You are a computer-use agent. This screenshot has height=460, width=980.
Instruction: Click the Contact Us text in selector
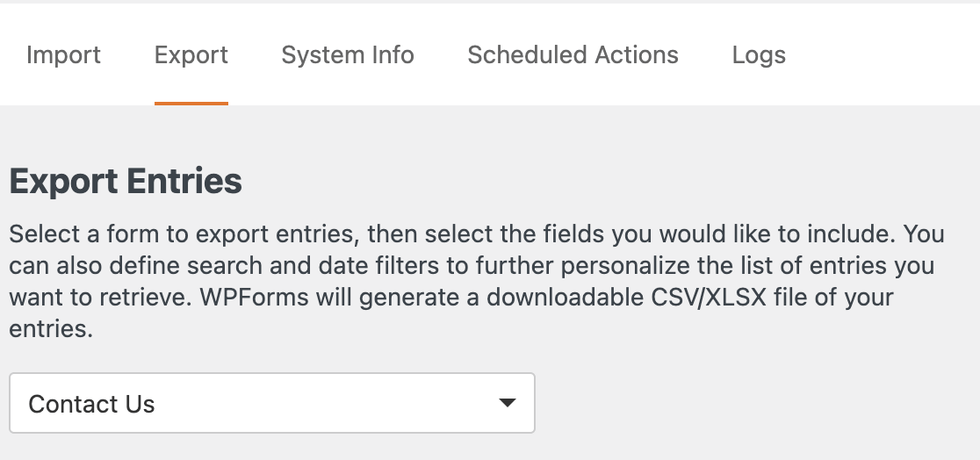91,404
